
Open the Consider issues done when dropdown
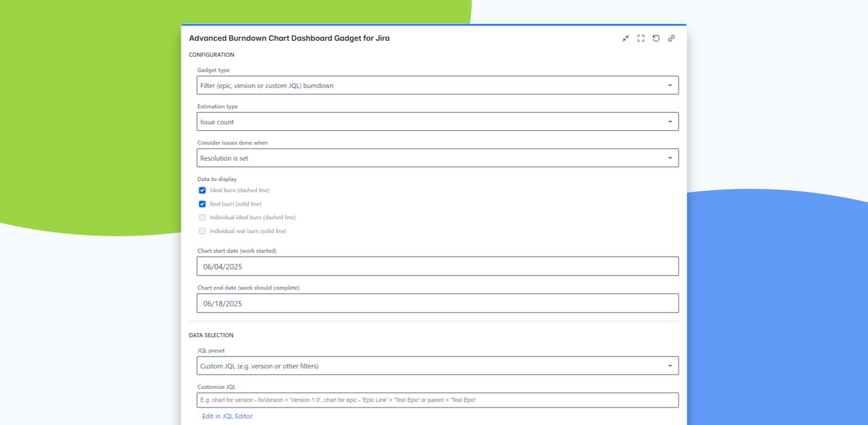coord(438,158)
